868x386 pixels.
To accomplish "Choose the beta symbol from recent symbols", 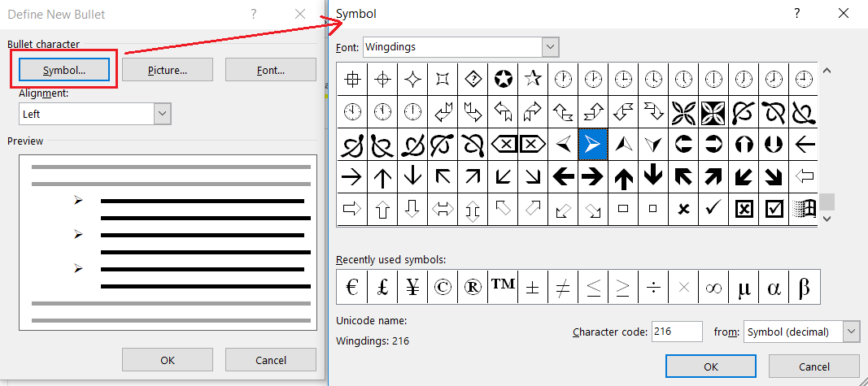I will pyautogui.click(x=804, y=287).
